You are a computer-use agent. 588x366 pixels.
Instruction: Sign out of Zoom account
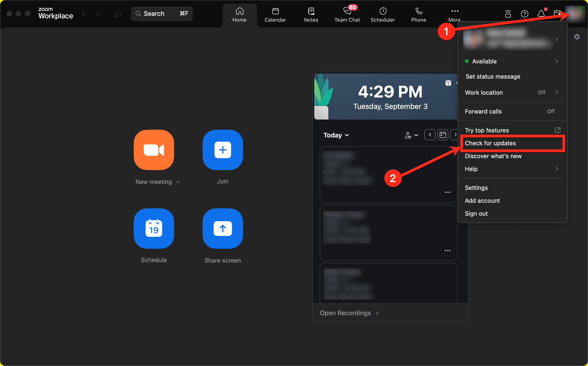476,214
